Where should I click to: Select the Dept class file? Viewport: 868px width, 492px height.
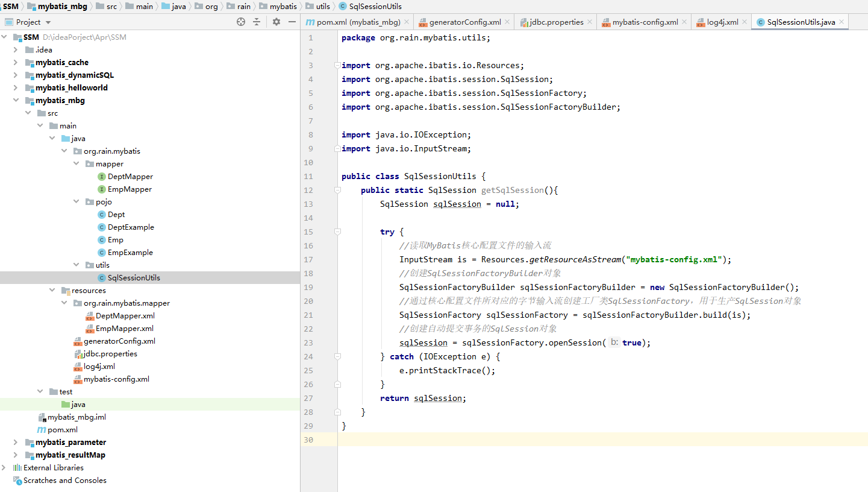(111, 214)
